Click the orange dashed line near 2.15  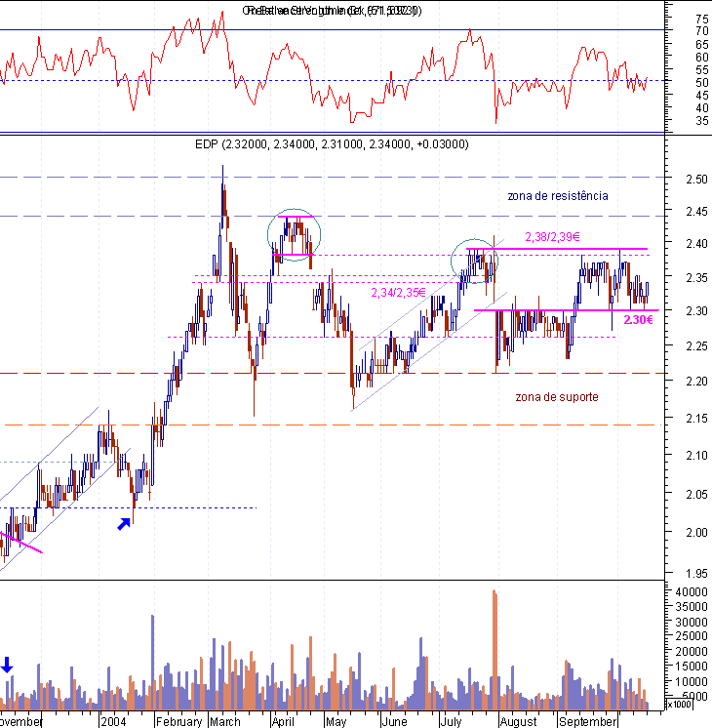click(332, 425)
